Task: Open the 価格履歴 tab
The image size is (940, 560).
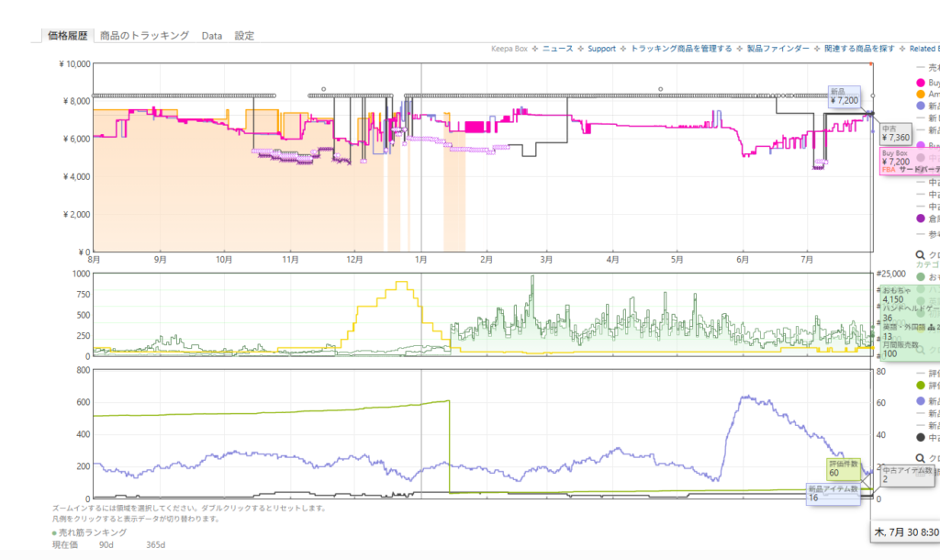Action: (x=68, y=36)
